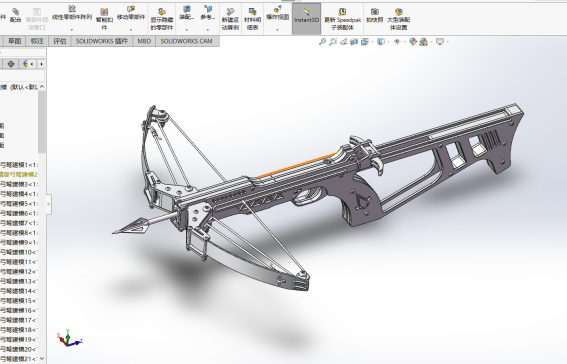567x364 pixels.
Task: Expand dropdown under Assembly Features
Action: (x=187, y=29)
